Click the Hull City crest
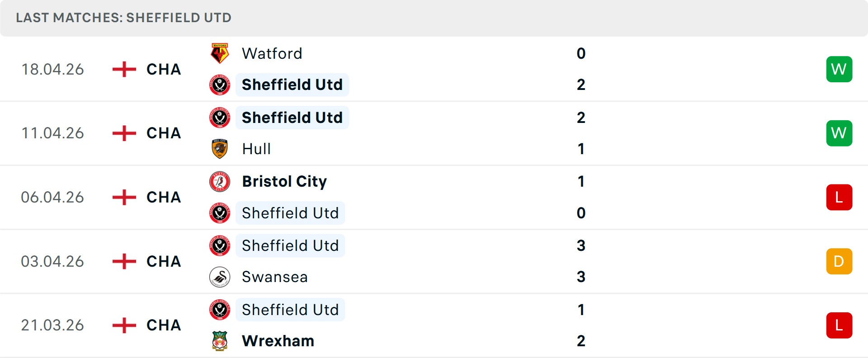 220,149
